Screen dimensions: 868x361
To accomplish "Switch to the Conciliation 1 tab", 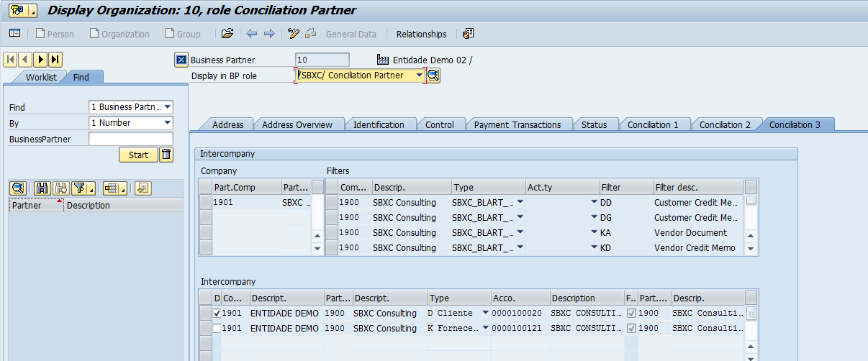I will point(653,124).
